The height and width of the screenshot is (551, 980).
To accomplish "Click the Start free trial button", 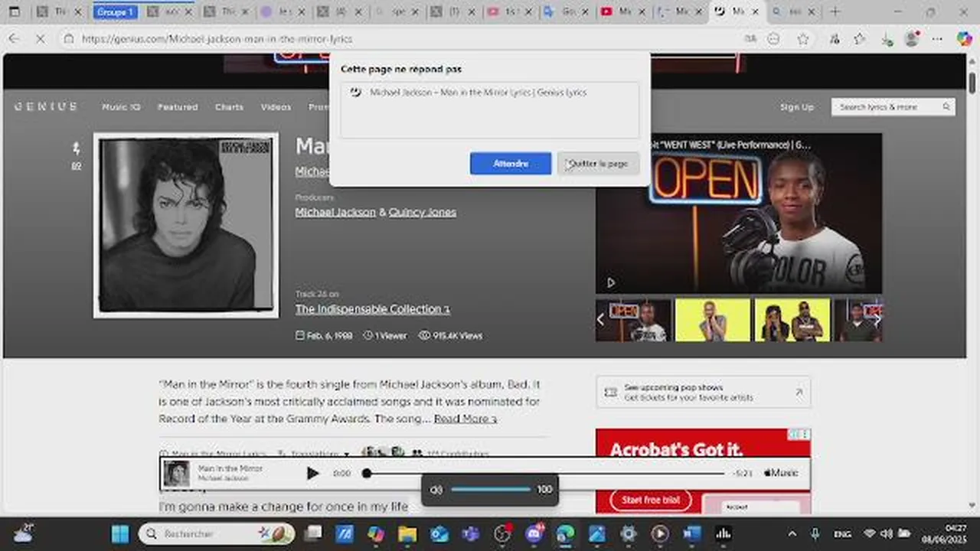I will (651, 500).
